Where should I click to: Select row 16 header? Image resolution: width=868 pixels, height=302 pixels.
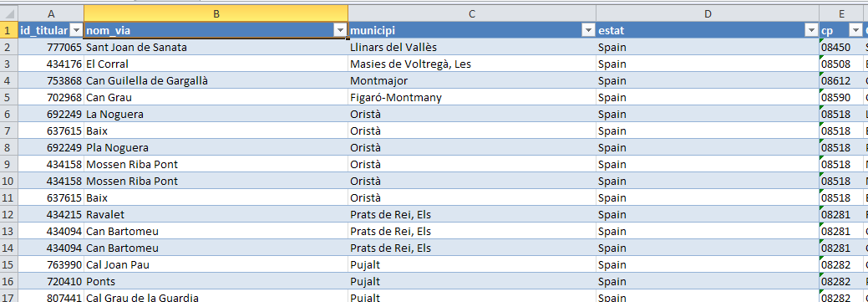coord(9,280)
